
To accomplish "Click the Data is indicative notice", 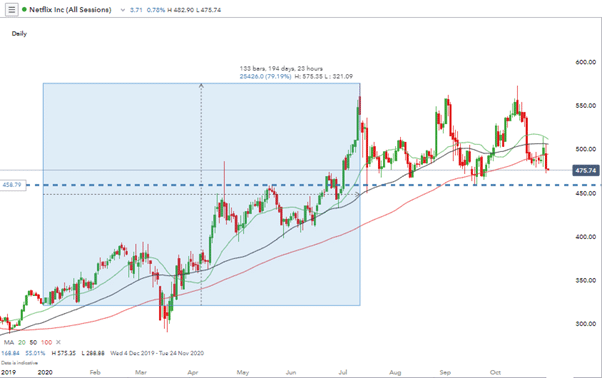I will (x=20, y=363).
